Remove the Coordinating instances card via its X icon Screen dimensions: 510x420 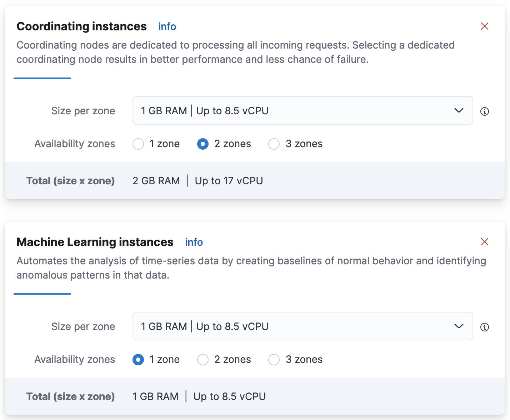click(x=485, y=26)
